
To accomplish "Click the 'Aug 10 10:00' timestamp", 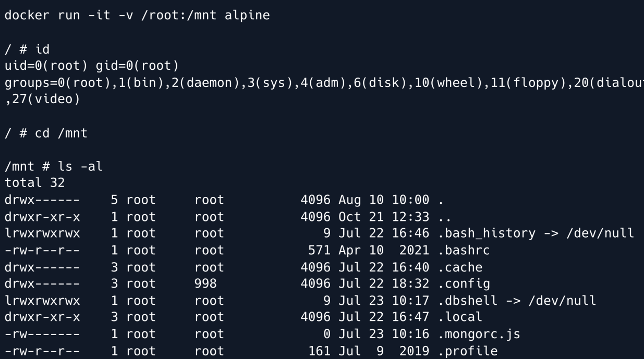I will pyautogui.click(x=384, y=200).
